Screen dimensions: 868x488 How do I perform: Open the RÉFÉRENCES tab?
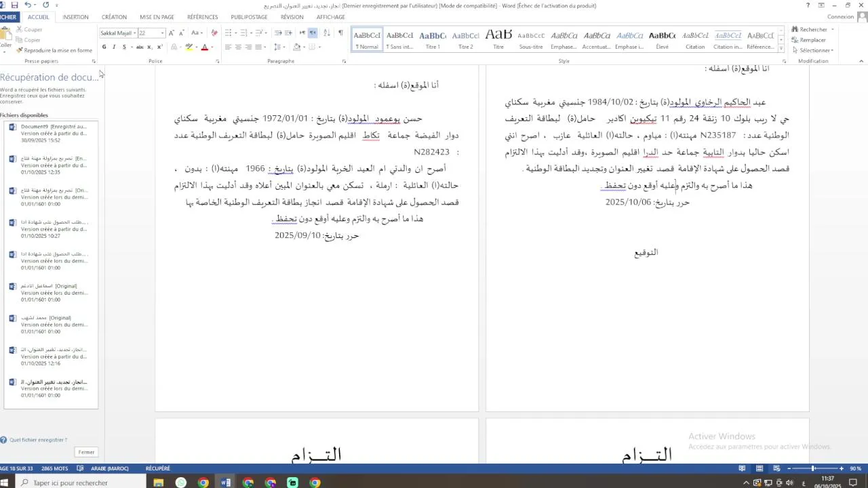(x=203, y=17)
